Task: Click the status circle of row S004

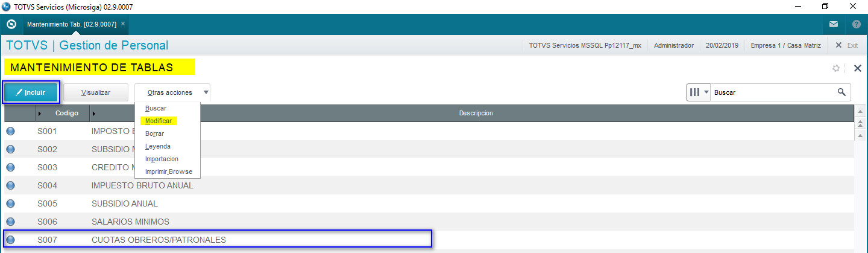Action: coord(10,185)
